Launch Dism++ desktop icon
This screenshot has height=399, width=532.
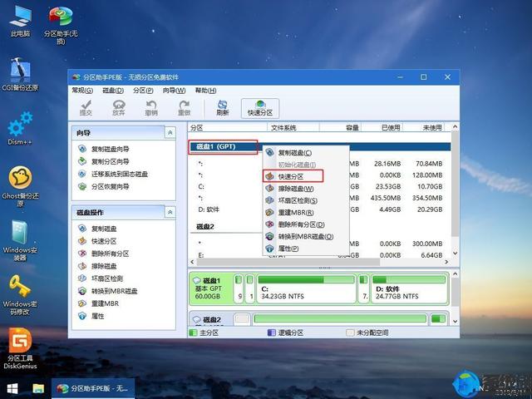(x=20, y=129)
